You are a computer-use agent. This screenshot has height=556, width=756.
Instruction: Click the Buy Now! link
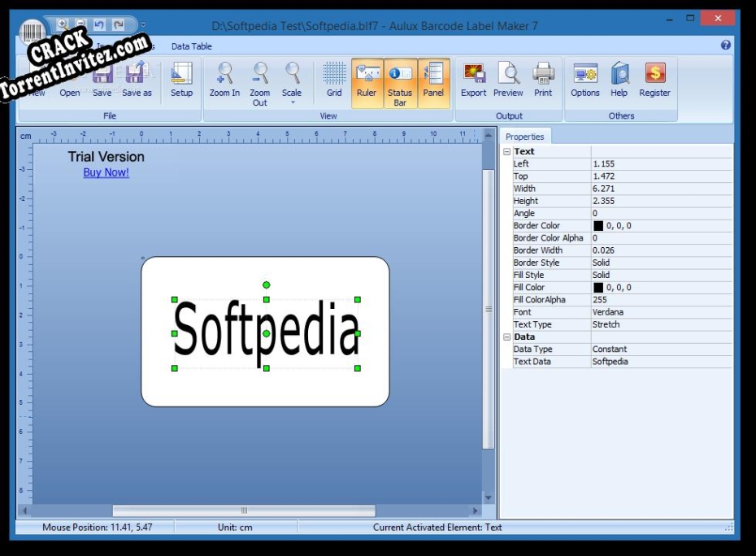tap(106, 172)
